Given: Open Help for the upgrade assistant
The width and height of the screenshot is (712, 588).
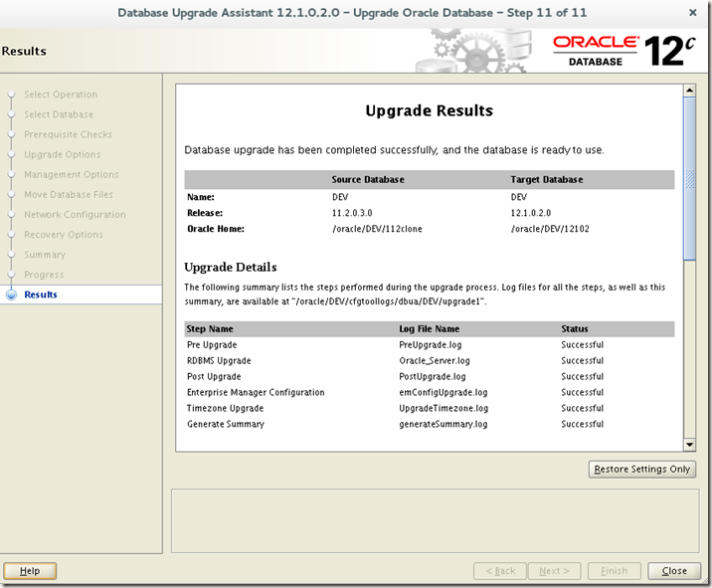Looking at the screenshot, I should point(30,571).
